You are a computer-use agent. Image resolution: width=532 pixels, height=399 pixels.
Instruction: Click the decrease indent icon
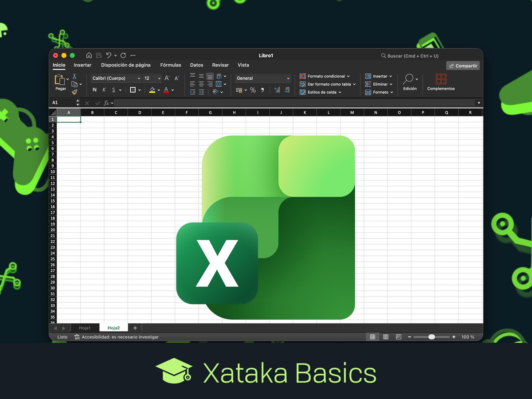tap(192, 92)
